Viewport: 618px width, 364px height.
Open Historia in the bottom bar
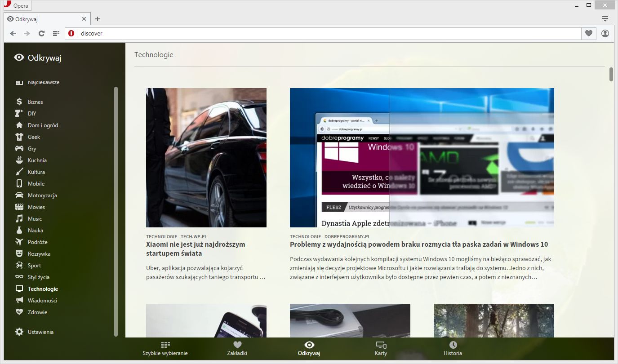(x=453, y=349)
